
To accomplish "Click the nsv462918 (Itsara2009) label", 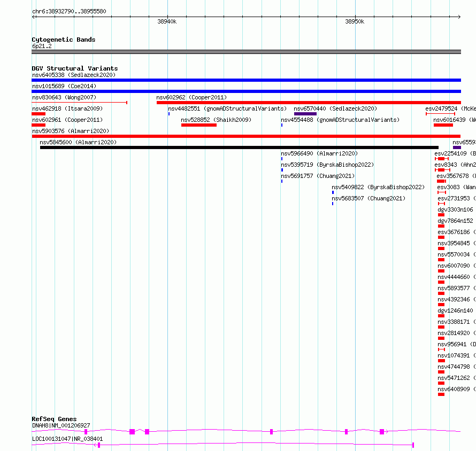I will (67, 108).
